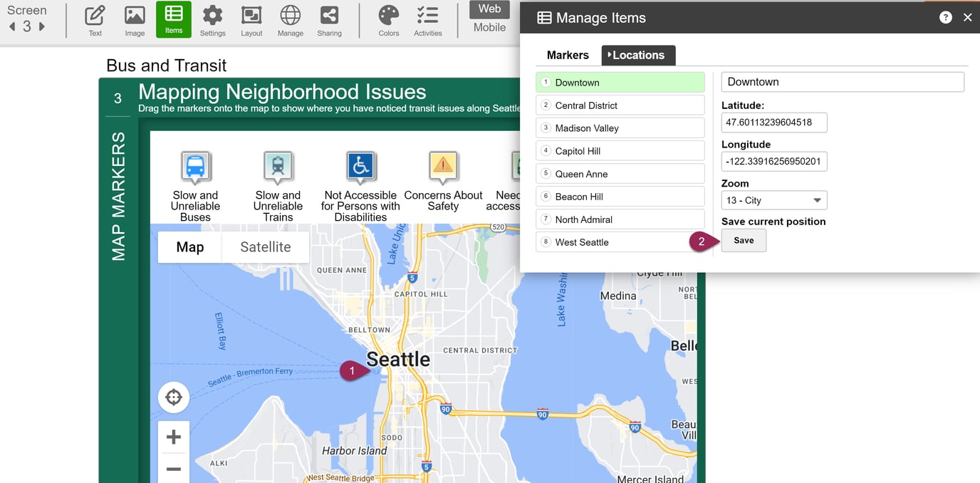Click the Settings gear icon

[212, 21]
